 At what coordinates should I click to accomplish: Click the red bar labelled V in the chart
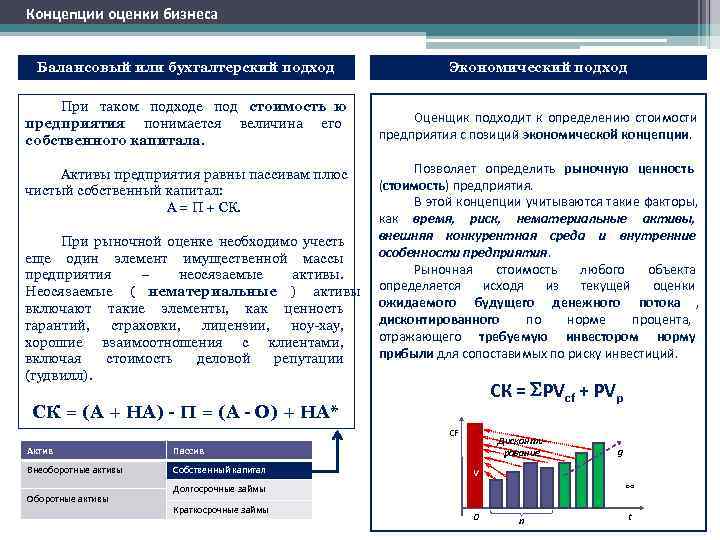tap(475, 465)
